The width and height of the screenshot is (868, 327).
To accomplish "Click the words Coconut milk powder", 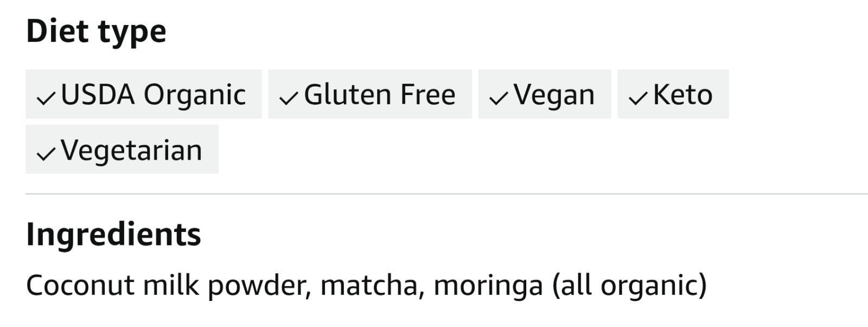I will pos(168,286).
